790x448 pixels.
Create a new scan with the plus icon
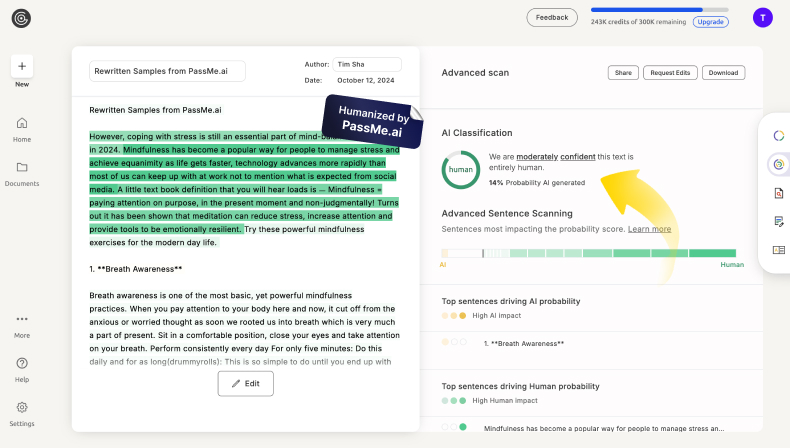click(x=22, y=66)
